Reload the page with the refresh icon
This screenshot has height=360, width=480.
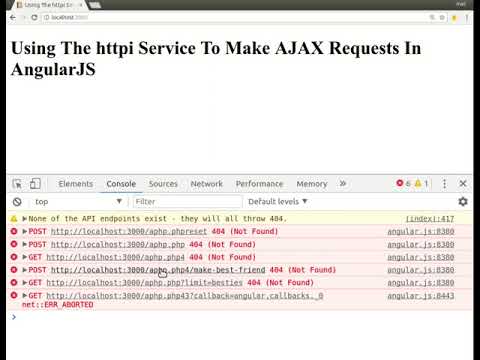(34, 17)
